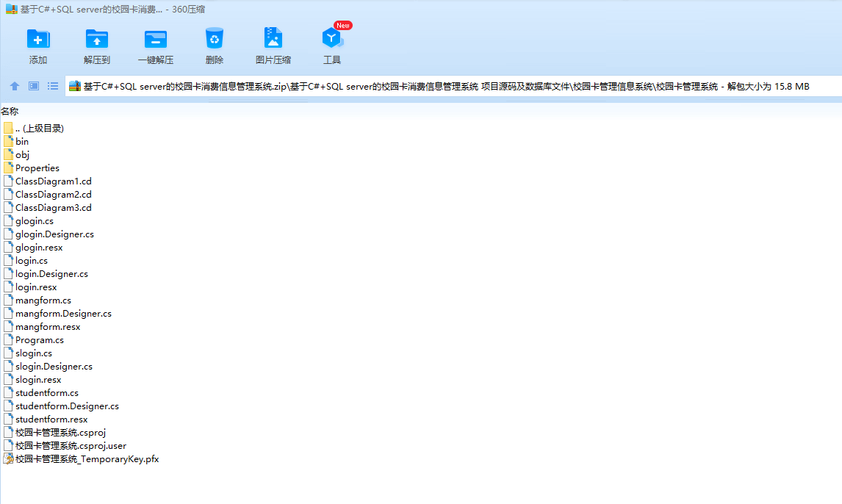This screenshot has height=504, width=842.
Task: Select glogin.resx file
Action: tap(33, 248)
